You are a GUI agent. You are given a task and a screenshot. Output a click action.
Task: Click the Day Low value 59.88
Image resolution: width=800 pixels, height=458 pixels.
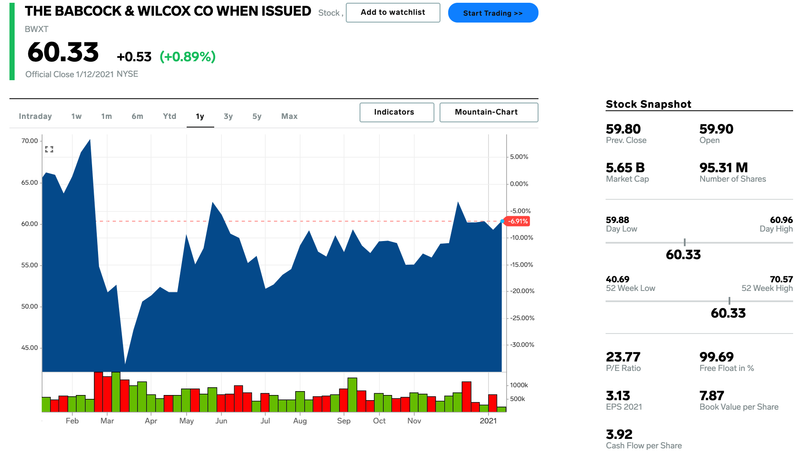point(617,220)
